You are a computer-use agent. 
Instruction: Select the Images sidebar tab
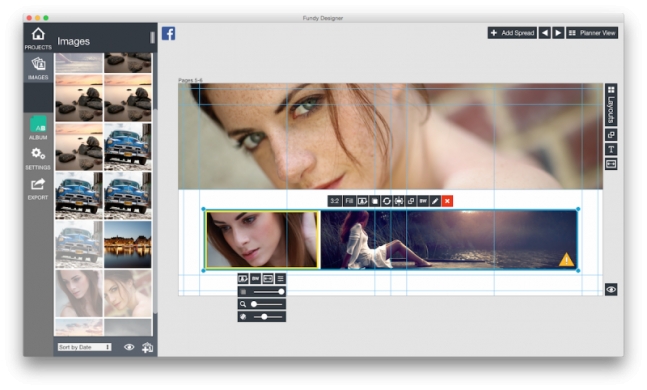pos(38,68)
